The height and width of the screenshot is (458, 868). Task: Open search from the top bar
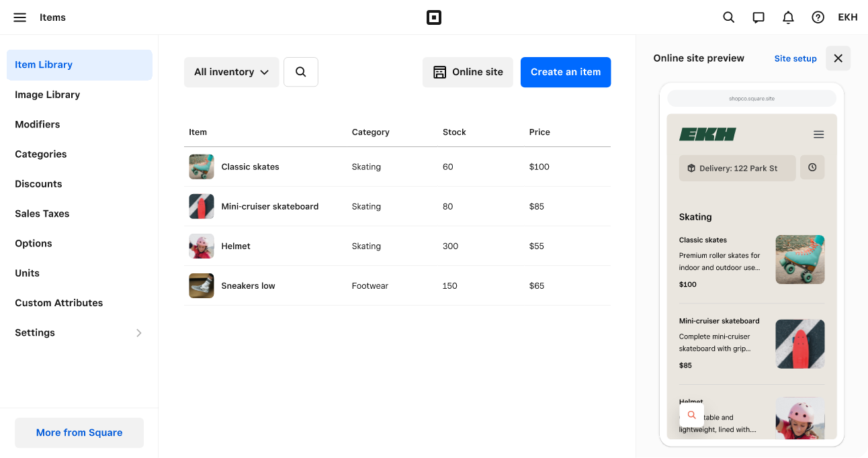pos(728,17)
